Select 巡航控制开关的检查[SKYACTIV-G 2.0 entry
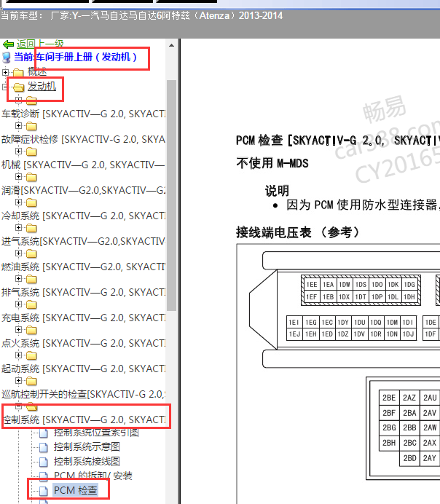440x504 pixels. [84, 394]
